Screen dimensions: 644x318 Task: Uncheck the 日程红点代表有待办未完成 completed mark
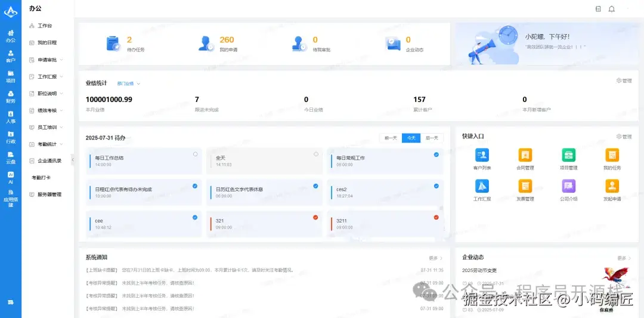click(195, 186)
